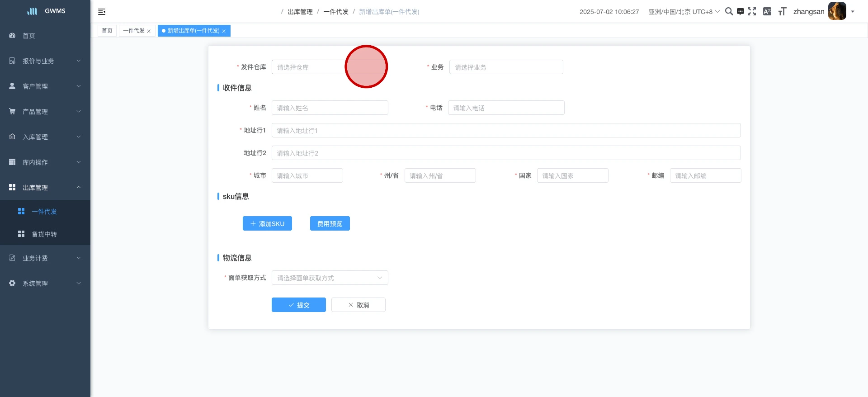Click the font size icon

[x=782, y=12]
